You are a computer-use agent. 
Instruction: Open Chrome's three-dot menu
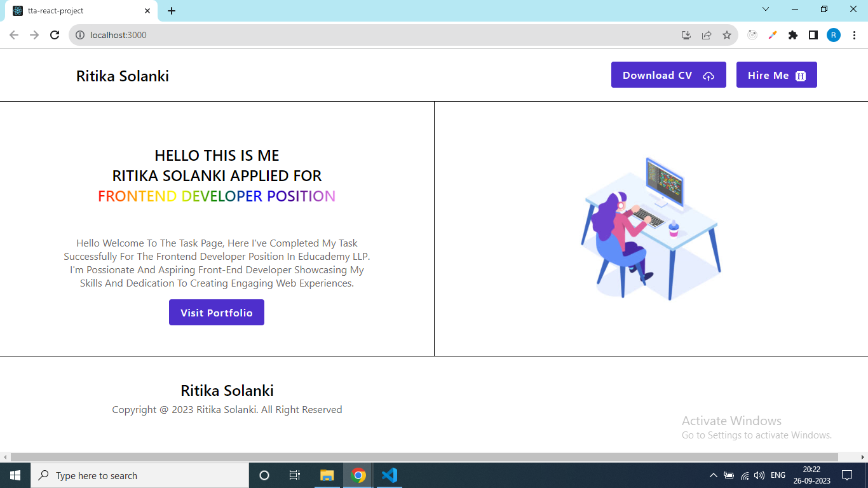tap(853, 35)
